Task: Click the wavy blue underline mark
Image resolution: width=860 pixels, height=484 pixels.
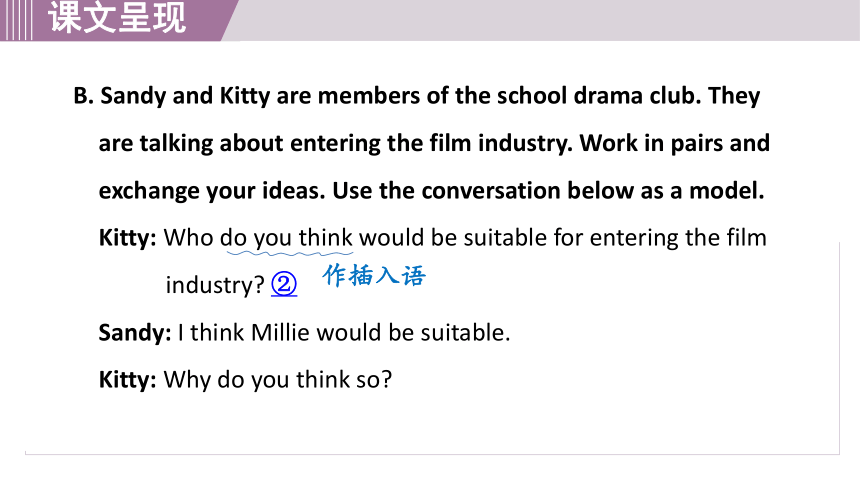Action: pos(290,254)
